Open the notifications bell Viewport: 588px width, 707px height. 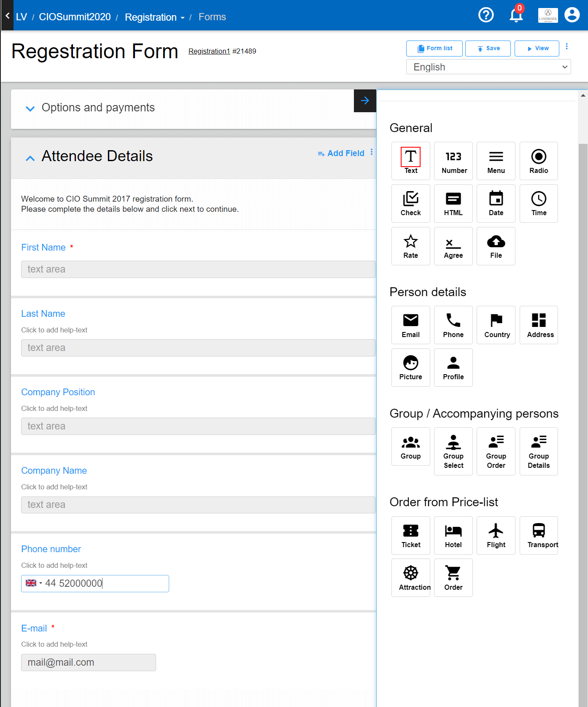(516, 15)
